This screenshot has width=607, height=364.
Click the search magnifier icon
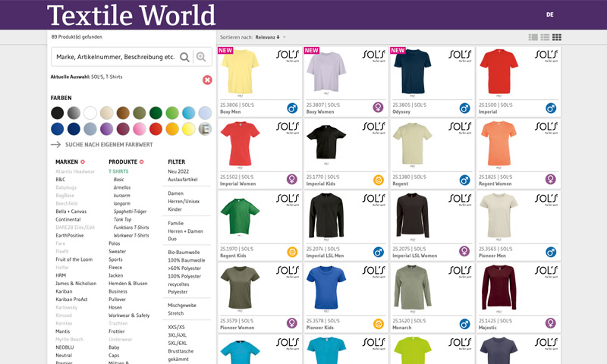[184, 57]
